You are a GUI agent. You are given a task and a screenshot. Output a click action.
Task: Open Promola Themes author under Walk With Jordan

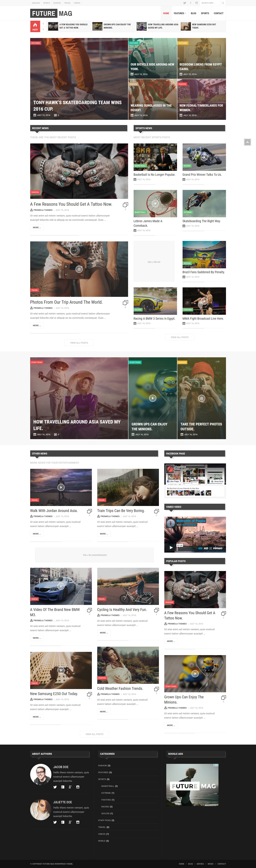[x=43, y=516]
